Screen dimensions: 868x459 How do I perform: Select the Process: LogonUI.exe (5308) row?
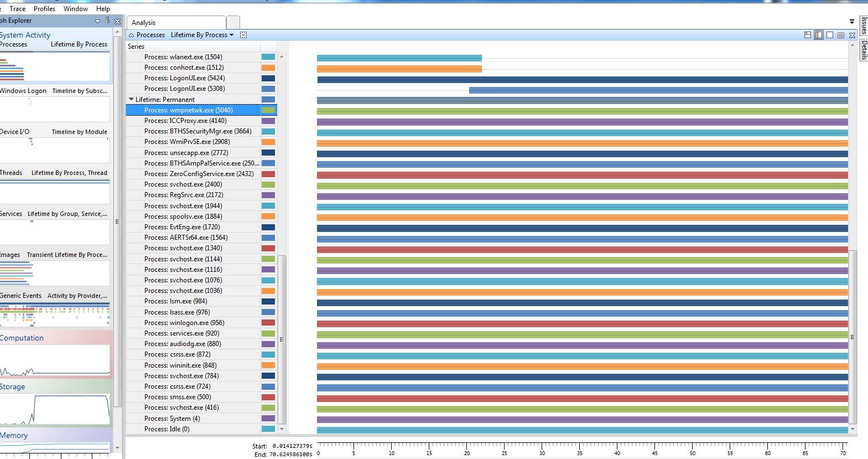(201, 89)
